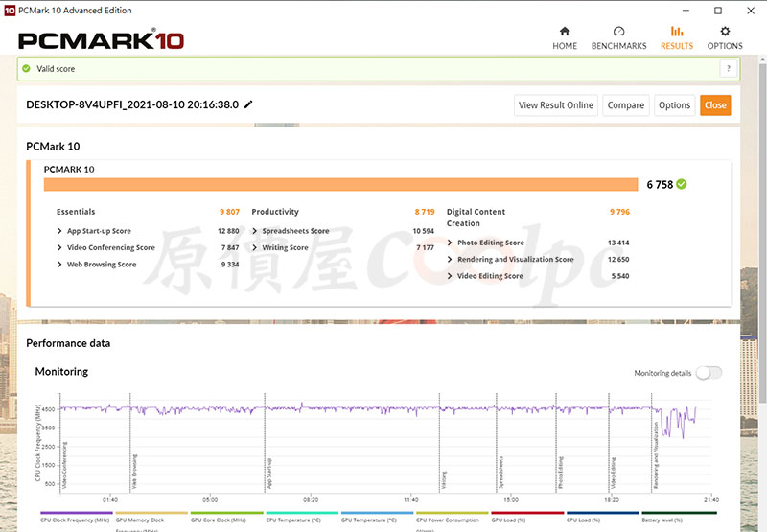The height and width of the screenshot is (532, 767).
Task: Click the PCMark 10 app icon in title bar
Action: (x=10, y=11)
